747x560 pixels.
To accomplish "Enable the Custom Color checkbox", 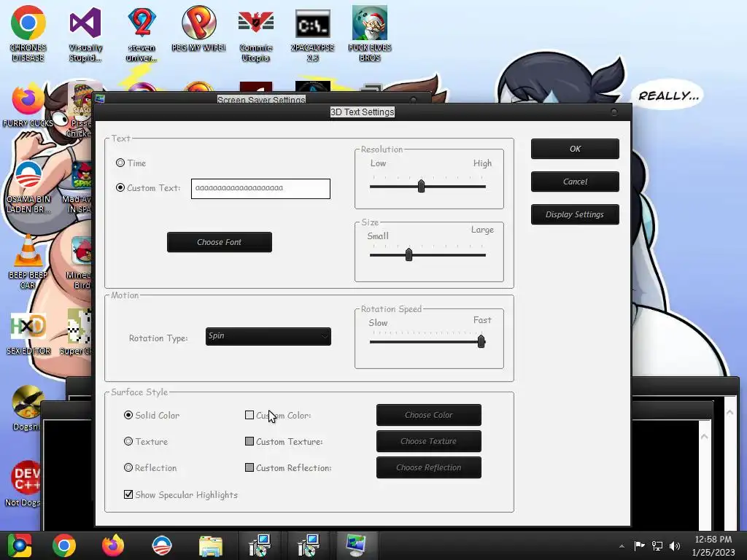I will 249,415.
